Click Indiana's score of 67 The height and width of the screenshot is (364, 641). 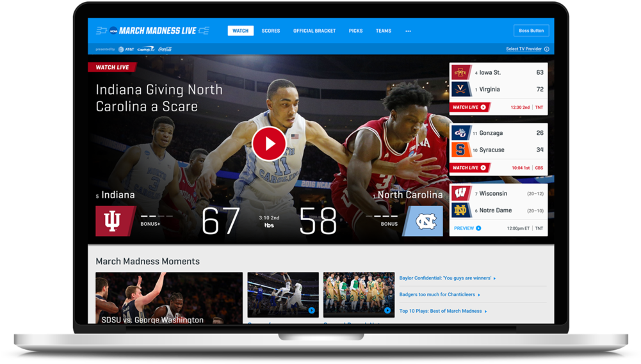tap(221, 221)
